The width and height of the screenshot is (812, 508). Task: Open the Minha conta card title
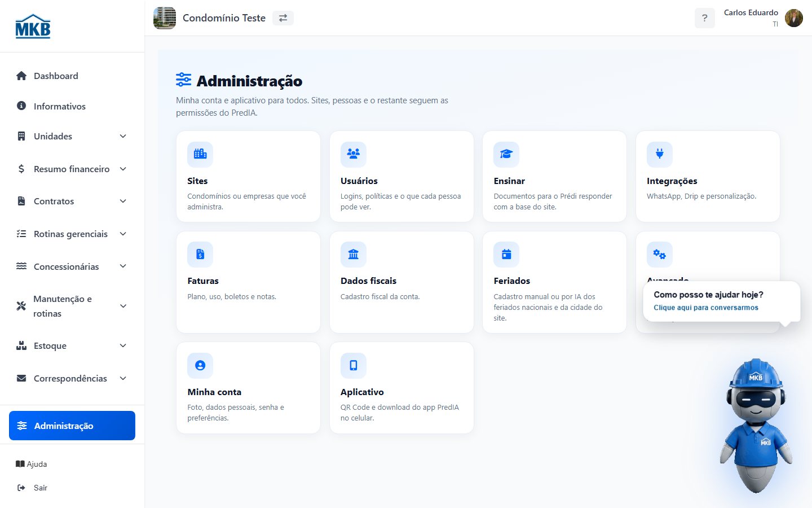(x=214, y=392)
